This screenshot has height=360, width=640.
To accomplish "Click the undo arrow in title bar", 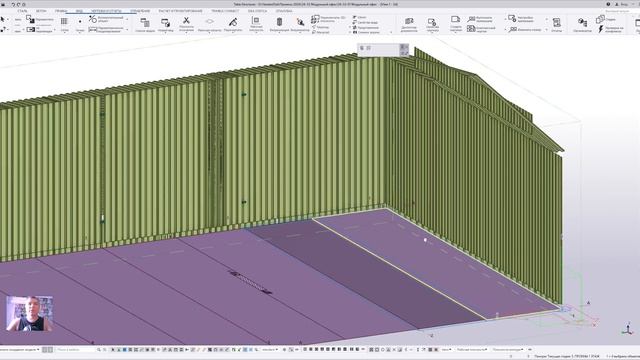I will 13,4.
